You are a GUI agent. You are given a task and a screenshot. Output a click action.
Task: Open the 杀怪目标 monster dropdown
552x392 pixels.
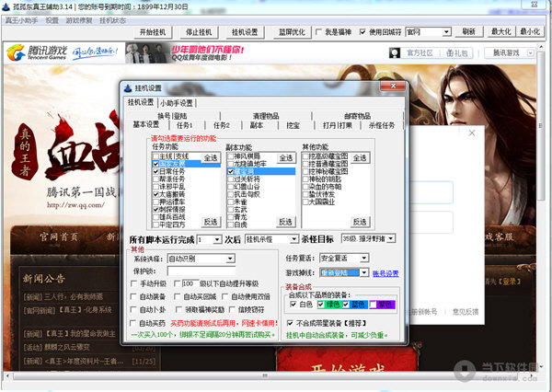368,239
